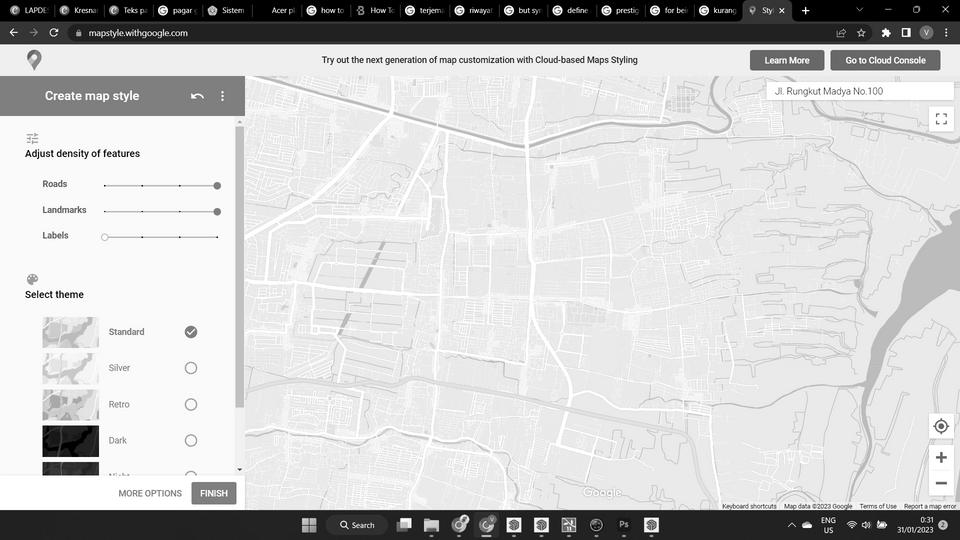Image resolution: width=960 pixels, height=540 pixels.
Task: Click the map address search box
Action: click(860, 91)
